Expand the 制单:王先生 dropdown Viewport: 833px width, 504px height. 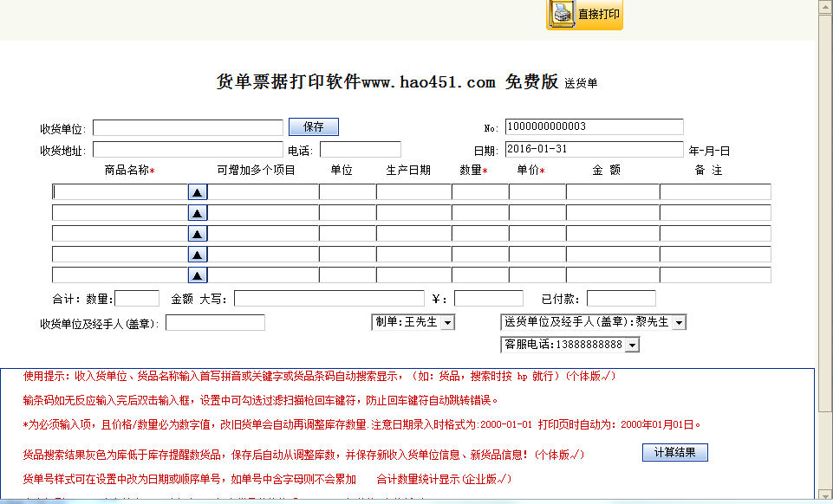pos(448,322)
